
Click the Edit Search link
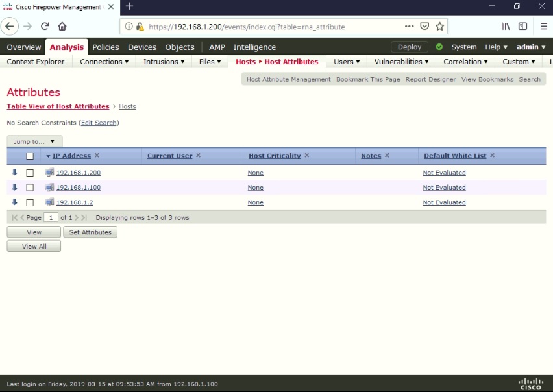coord(99,123)
